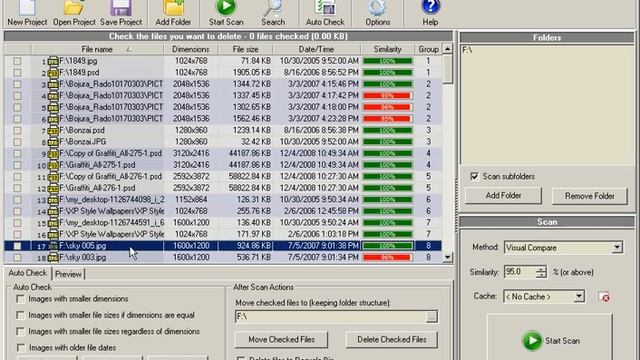Image resolution: width=640 pixels, height=360 pixels.
Task: Click file size 32.42 KB cell
Action: [245, 142]
